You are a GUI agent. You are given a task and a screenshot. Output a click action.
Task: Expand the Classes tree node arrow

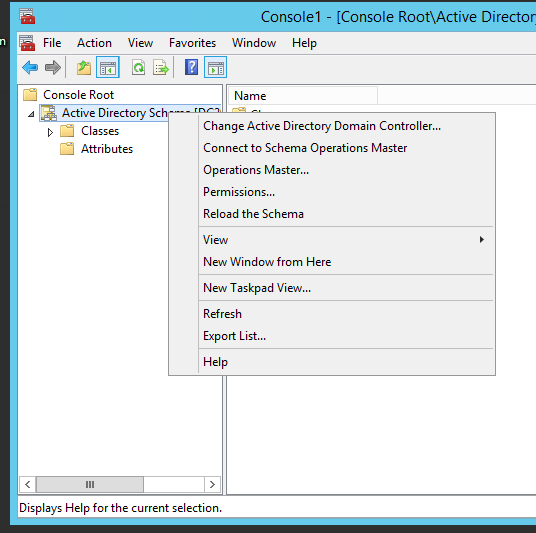point(50,132)
